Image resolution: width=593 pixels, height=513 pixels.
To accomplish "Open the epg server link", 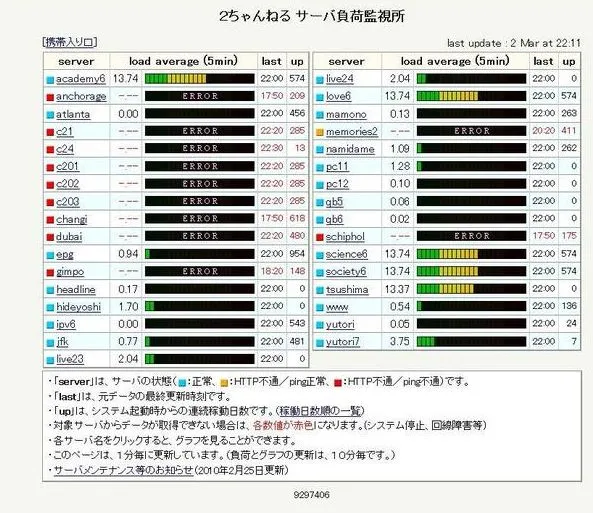I will pyautogui.click(x=65, y=254).
